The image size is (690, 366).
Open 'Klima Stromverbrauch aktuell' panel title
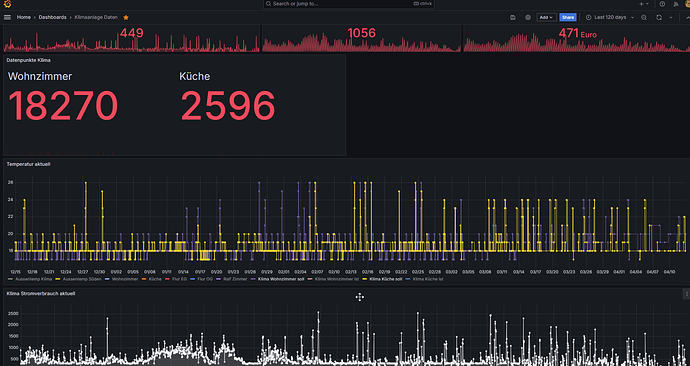coord(41,293)
